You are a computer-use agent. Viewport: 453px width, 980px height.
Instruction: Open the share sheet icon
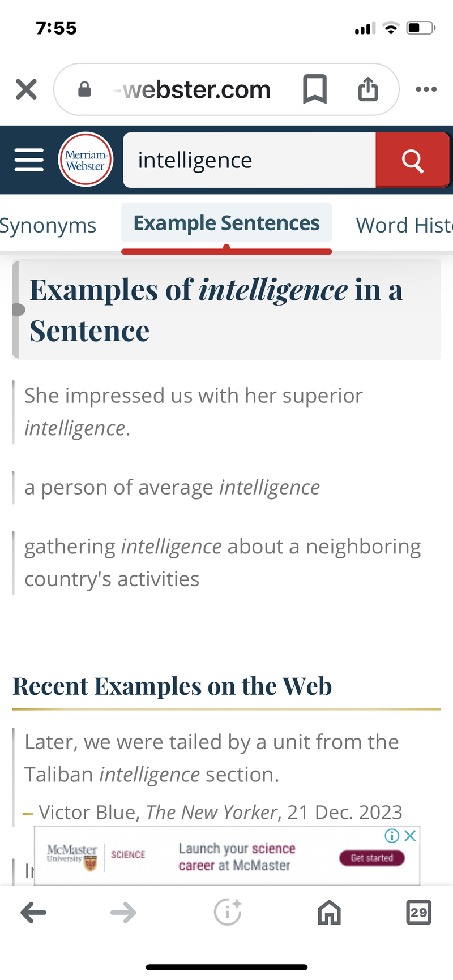(368, 89)
